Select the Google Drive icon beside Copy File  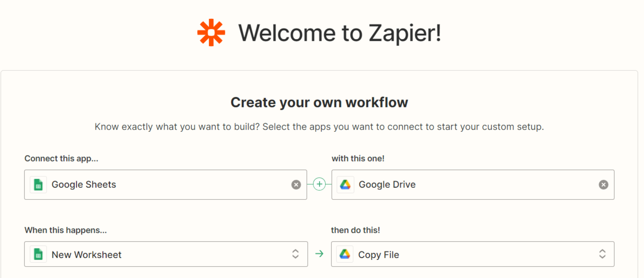click(x=345, y=254)
